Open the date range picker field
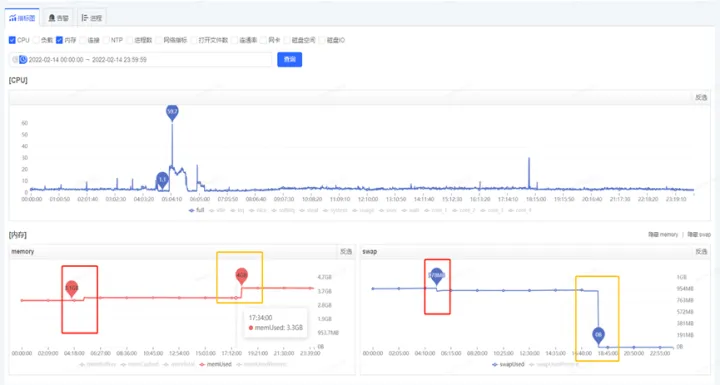Image resolution: width=720 pixels, height=385 pixels. click(141, 59)
